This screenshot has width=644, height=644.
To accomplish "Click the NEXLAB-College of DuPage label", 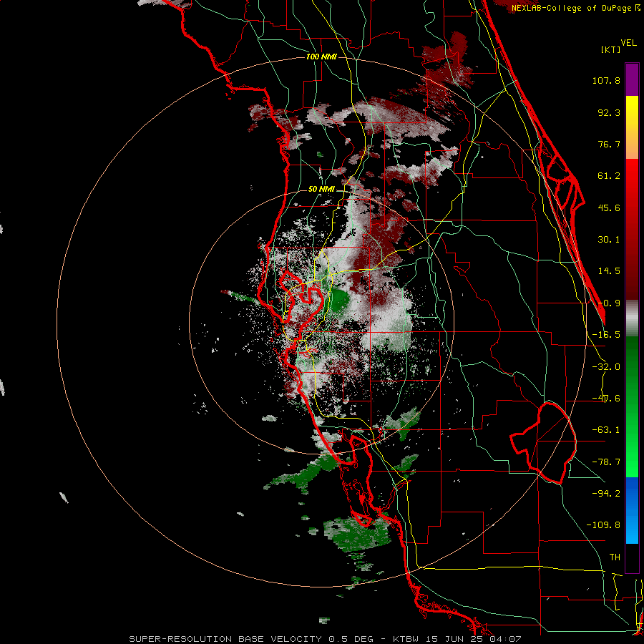I will [x=576, y=8].
